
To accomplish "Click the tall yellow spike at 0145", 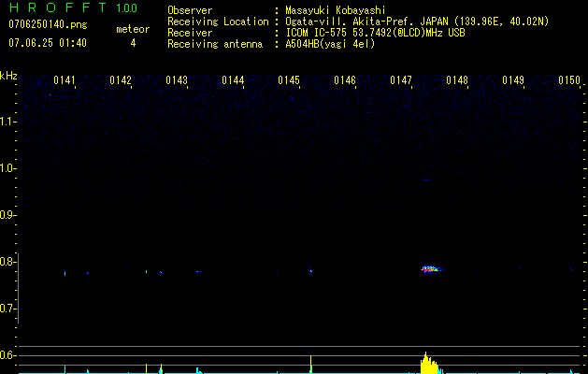I will click(x=311, y=365).
